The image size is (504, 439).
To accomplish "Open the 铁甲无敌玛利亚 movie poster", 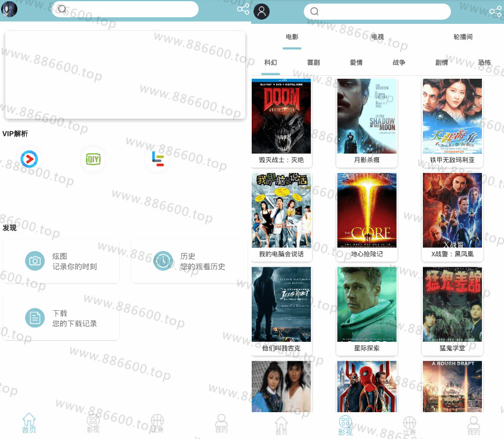I will coord(452,116).
